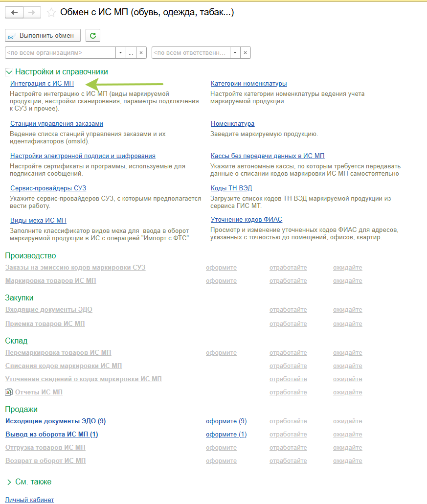This screenshot has height=504, width=427.
Task: Expand the См. также section
Action: [9, 482]
